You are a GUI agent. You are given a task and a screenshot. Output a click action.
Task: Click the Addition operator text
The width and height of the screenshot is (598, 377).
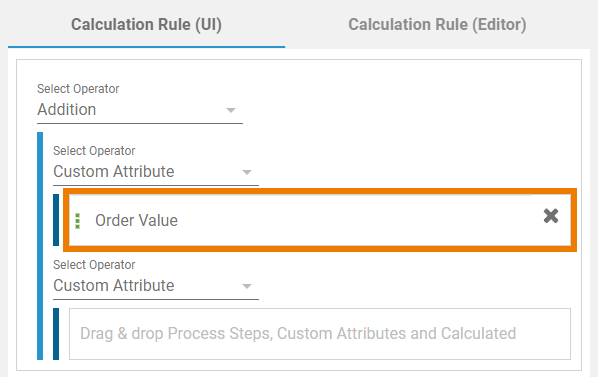point(67,110)
